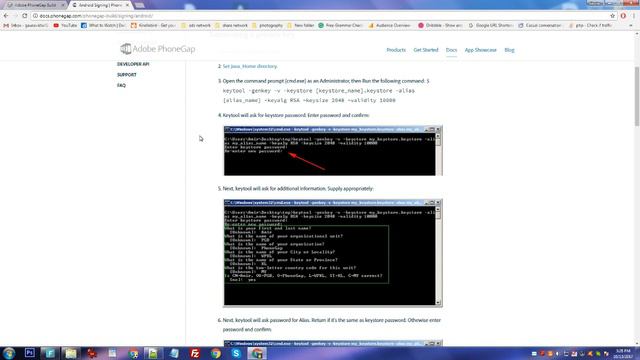640x360 pixels.
Task: Open 'What to Watch' bookmark
Action: [x=103, y=25]
